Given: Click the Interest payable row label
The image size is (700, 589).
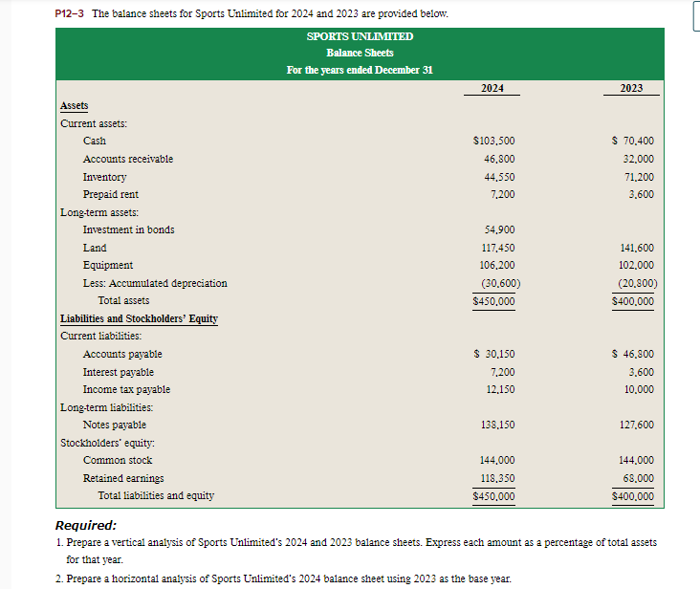Looking at the screenshot, I should [x=119, y=372].
